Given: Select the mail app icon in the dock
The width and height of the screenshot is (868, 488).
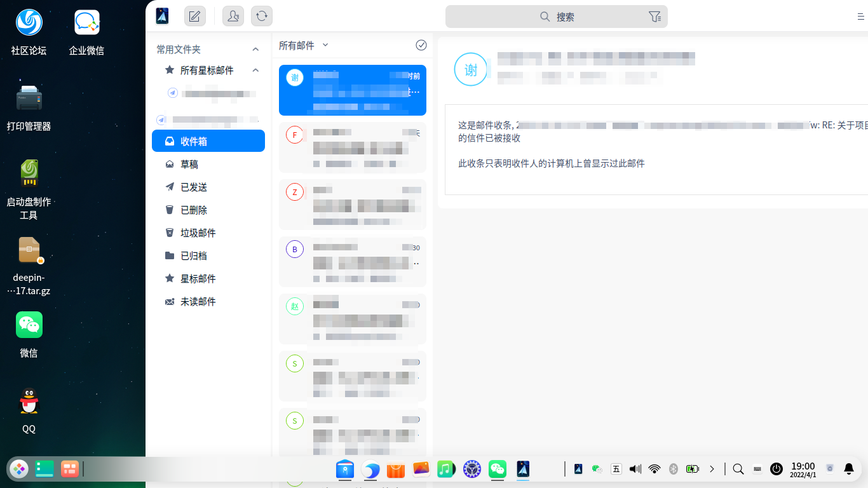Looking at the screenshot, I should coord(522,470).
